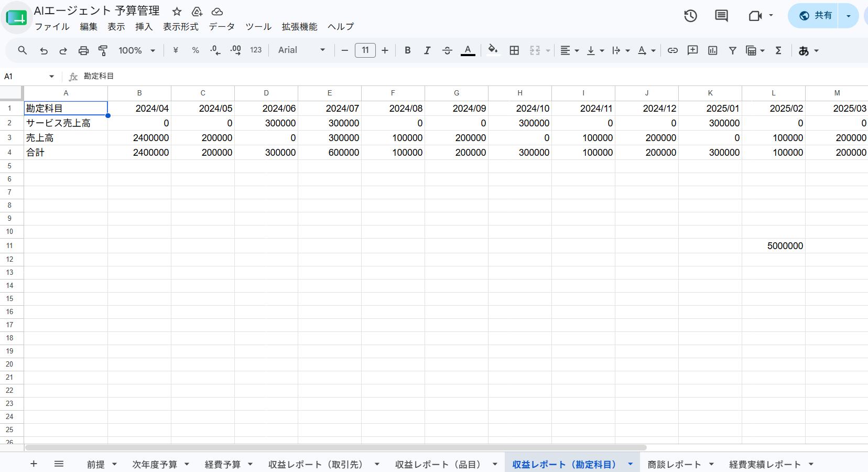The height and width of the screenshot is (472, 868).
Task: Click the horizontal scrollbar
Action: click(x=335, y=448)
